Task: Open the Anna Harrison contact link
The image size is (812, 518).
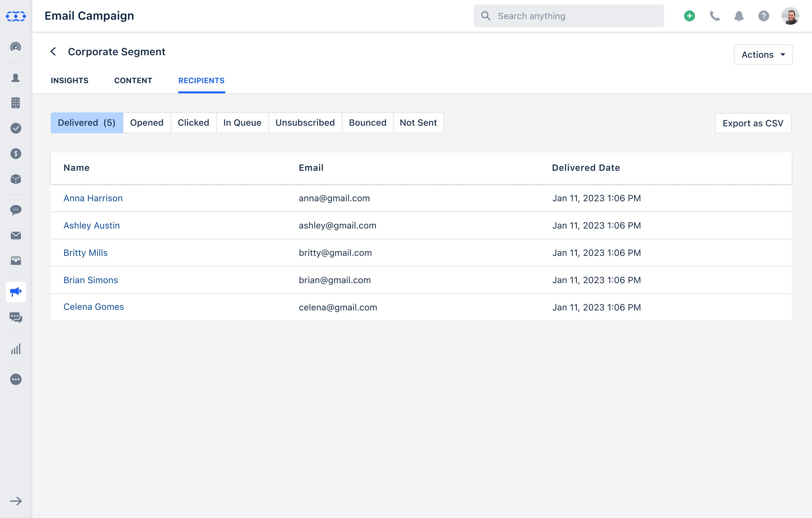Action: [93, 198]
